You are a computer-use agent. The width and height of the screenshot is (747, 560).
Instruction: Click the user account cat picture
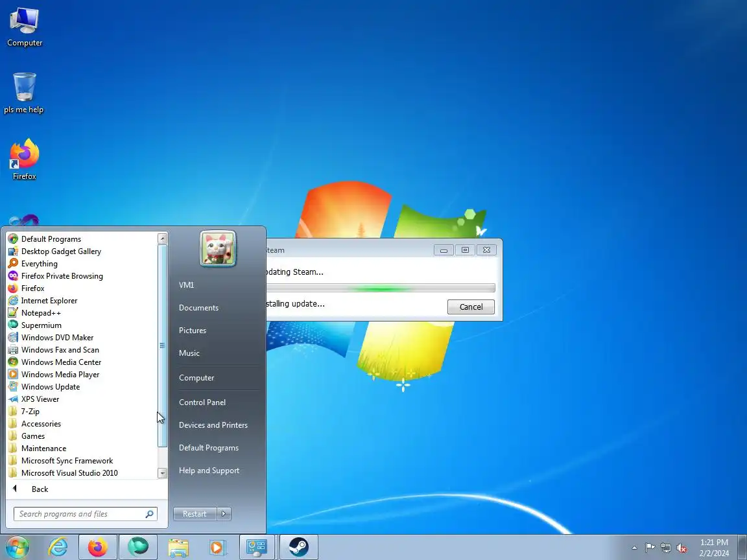(x=218, y=248)
